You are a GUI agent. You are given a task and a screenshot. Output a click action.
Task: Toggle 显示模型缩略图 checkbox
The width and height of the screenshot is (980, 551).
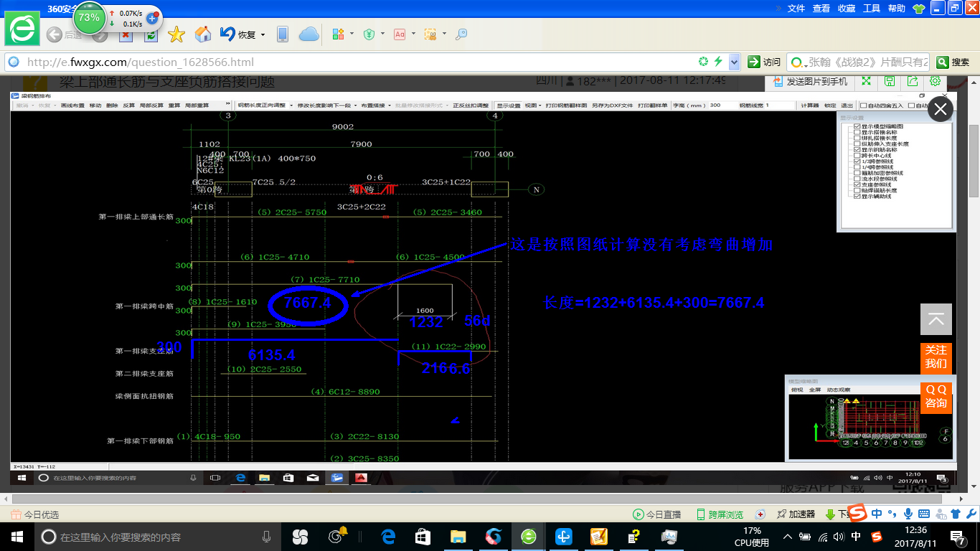pos(857,126)
